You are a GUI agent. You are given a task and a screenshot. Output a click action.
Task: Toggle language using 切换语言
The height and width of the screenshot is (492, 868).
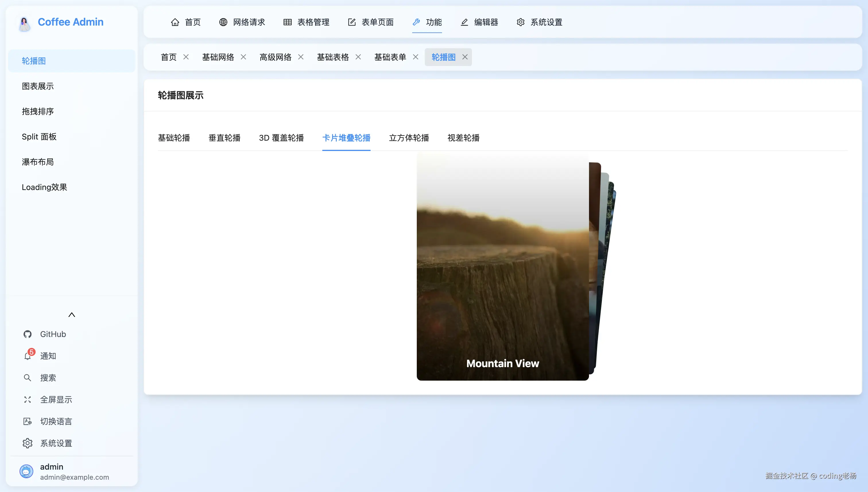coord(27,421)
